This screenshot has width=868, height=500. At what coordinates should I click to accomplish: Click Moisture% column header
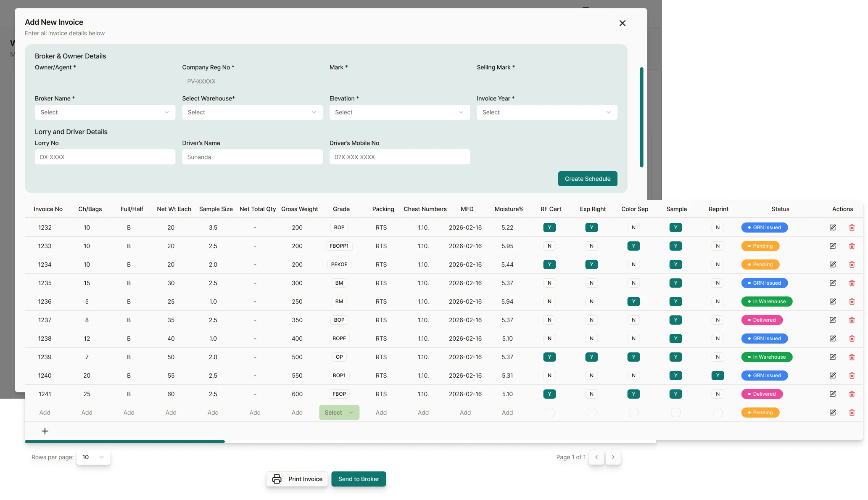[509, 209]
